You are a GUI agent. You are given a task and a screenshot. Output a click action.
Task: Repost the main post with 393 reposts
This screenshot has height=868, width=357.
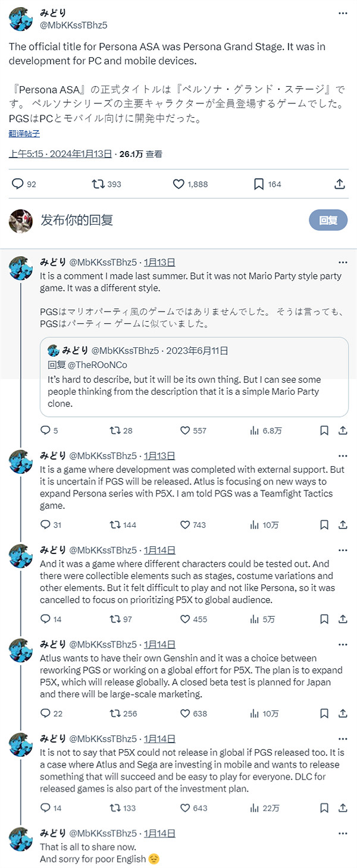(98, 184)
